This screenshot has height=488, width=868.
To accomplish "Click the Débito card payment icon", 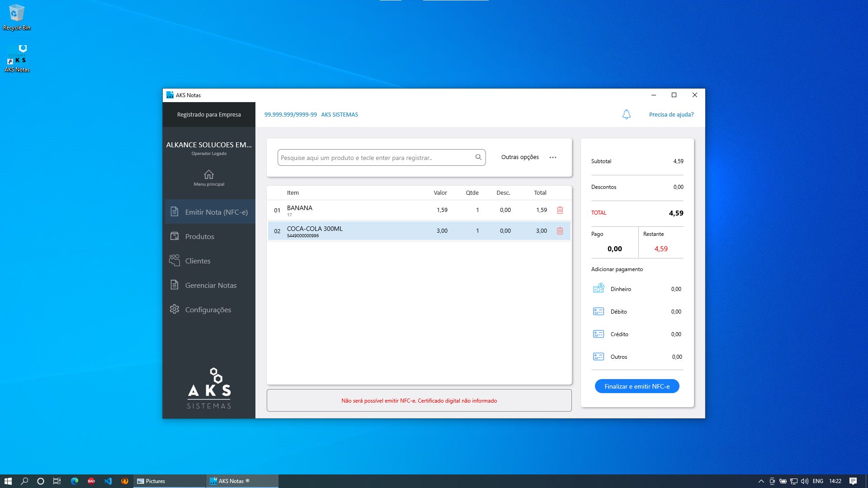I will (599, 311).
